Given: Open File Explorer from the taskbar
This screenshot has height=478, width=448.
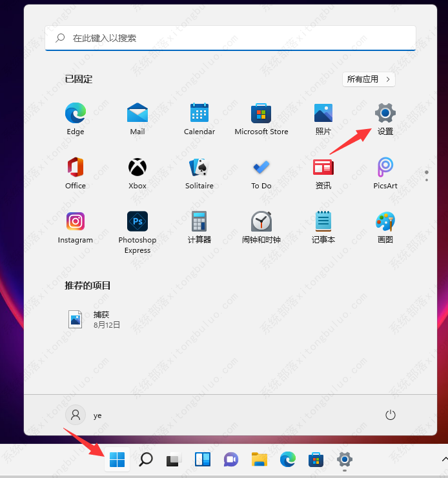Looking at the screenshot, I should tap(260, 459).
